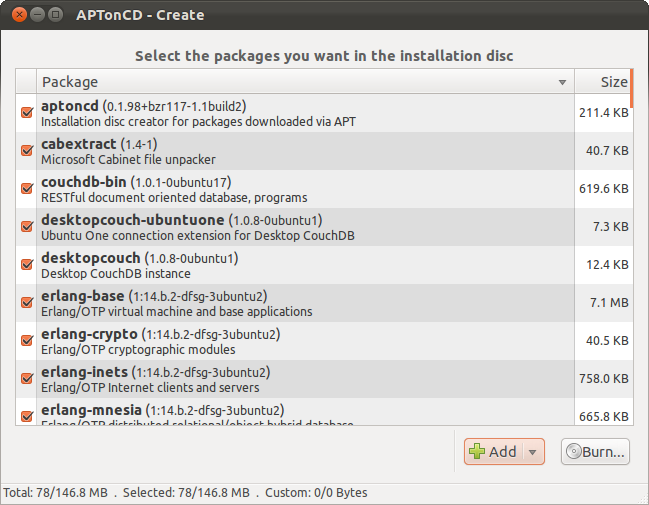Click the package list vertical scrollbar
This screenshot has width=649, height=505.
tap(631, 88)
